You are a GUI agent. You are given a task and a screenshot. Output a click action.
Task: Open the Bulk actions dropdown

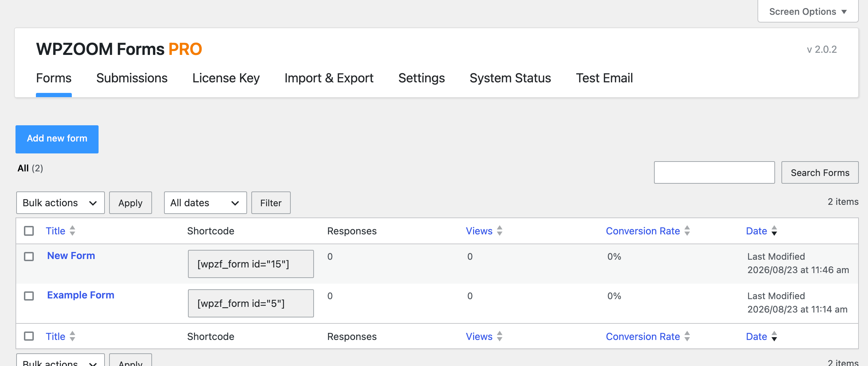pos(61,203)
